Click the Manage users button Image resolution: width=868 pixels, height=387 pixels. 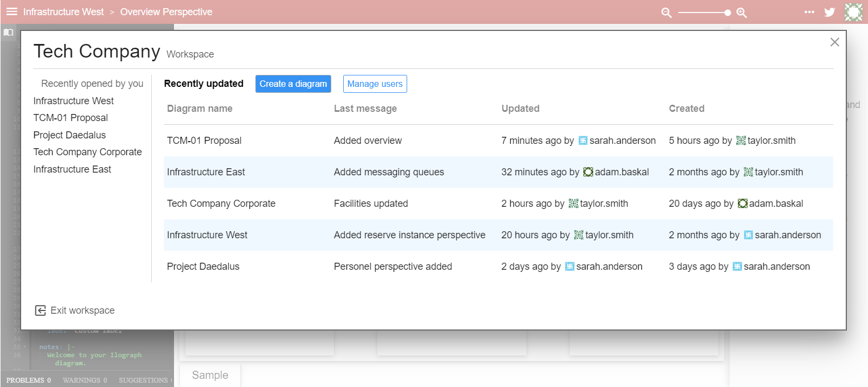point(375,84)
